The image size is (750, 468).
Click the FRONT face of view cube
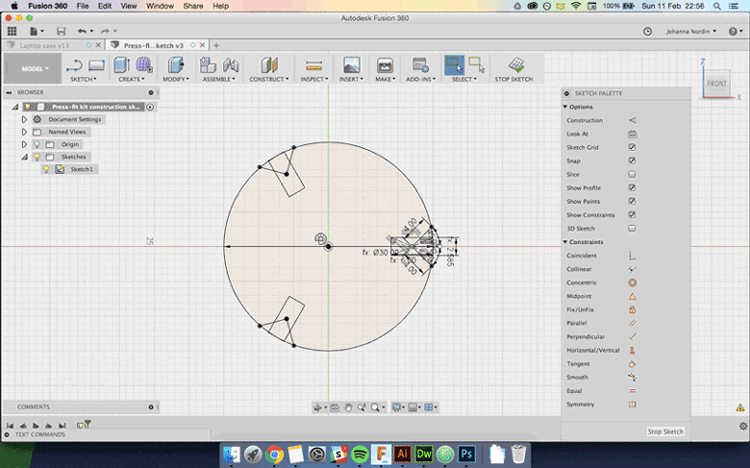point(716,84)
